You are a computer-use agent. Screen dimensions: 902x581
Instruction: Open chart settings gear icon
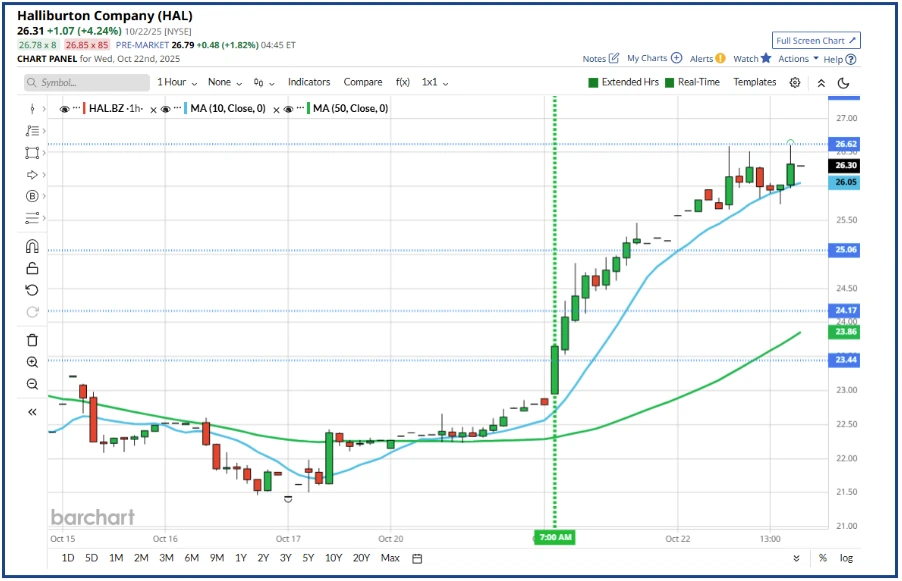coord(795,82)
